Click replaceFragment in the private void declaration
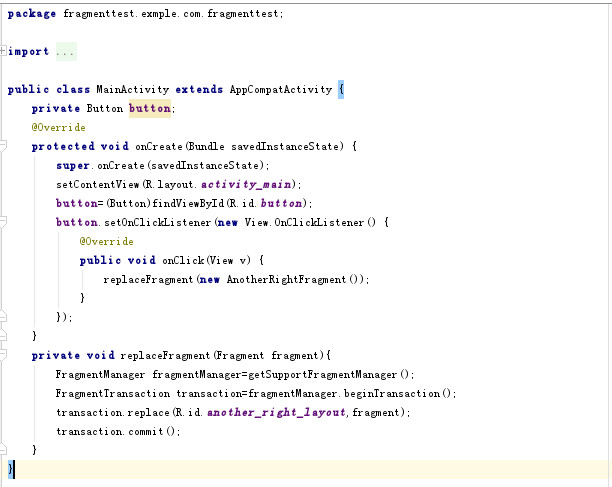612x487 pixels. (x=165, y=355)
